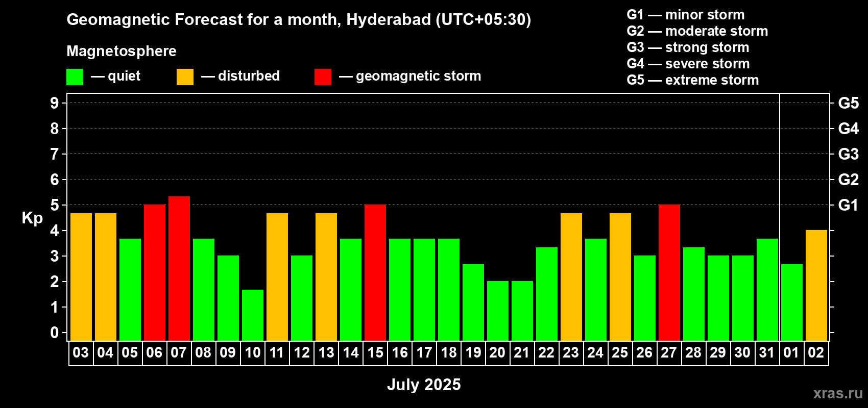Click the Kp value 5 on left axis
This screenshot has height=408, width=868.
[55, 205]
